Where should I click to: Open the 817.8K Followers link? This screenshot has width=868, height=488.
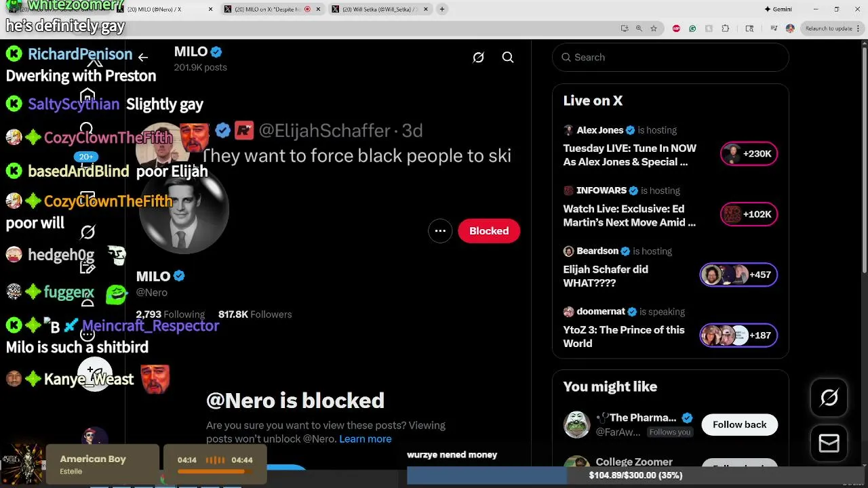(255, 314)
